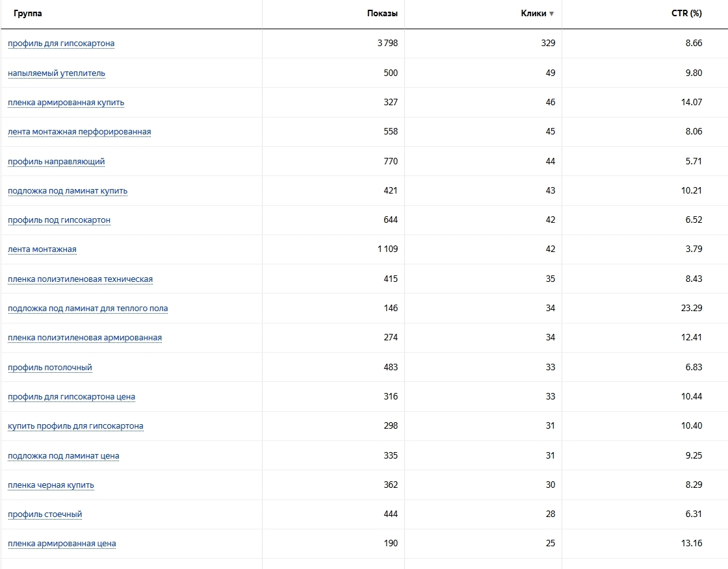Image resolution: width=728 pixels, height=569 pixels.
Task: Open пленка полиэтиленовая армированная link
Action: pos(84,338)
